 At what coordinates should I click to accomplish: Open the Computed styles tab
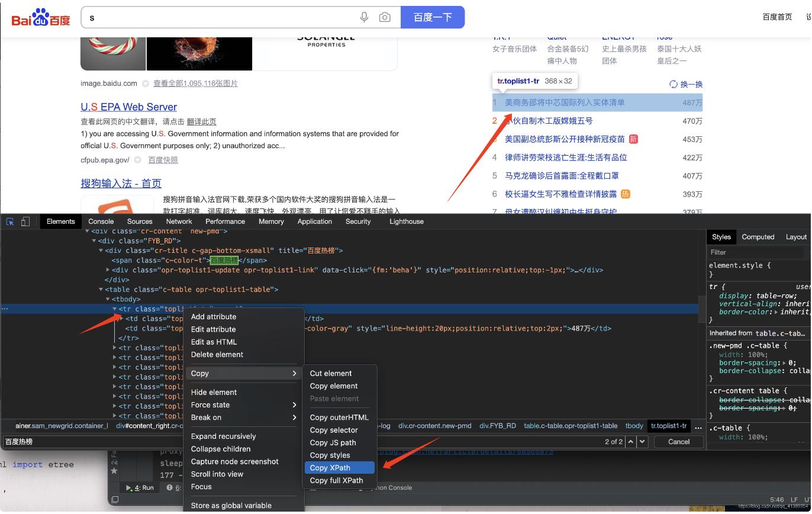pos(758,237)
